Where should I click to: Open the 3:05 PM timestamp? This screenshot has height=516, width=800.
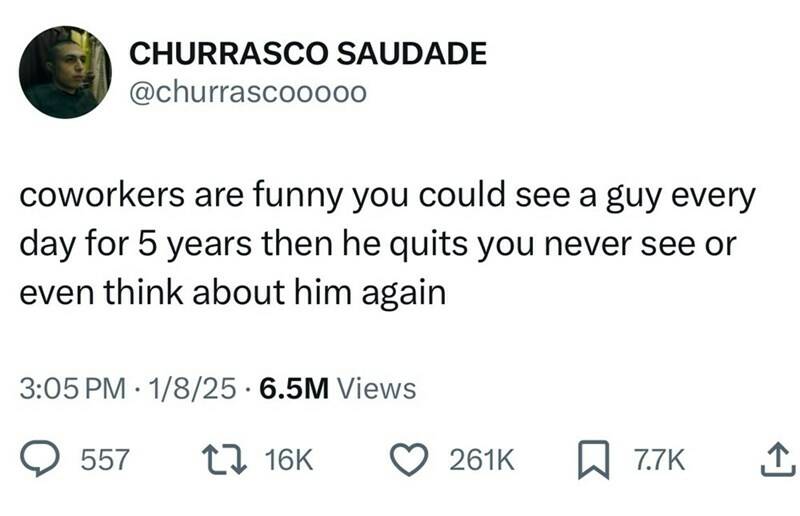[x=72, y=388]
